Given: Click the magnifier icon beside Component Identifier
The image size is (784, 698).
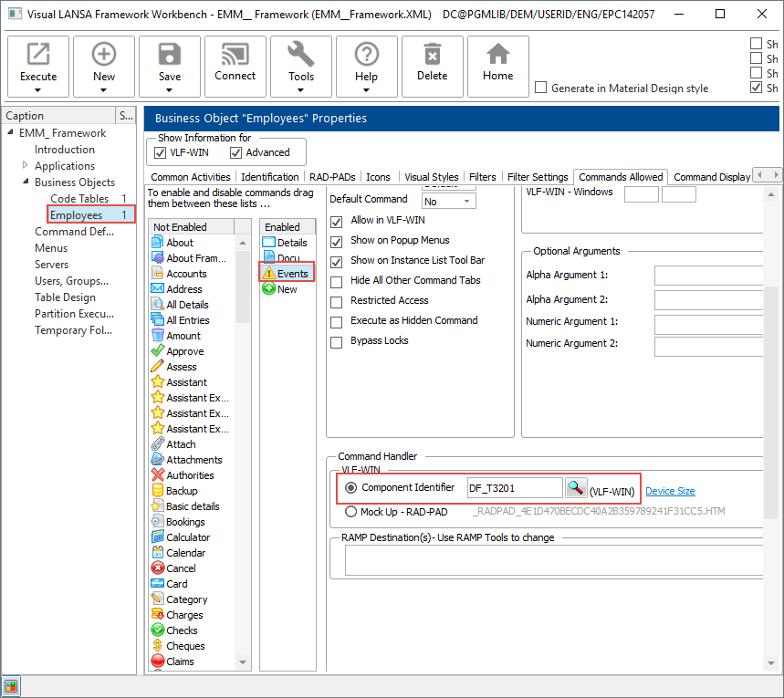Looking at the screenshot, I should pos(575,488).
